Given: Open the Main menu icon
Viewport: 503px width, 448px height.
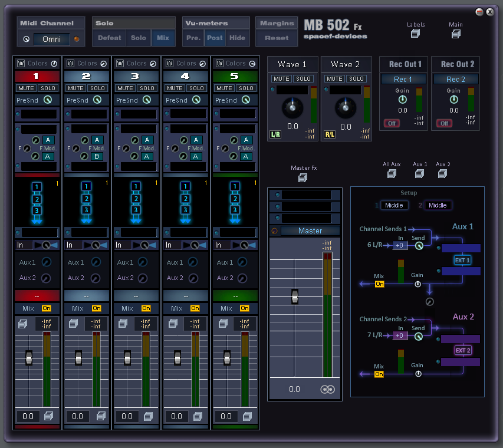Looking at the screenshot, I should pos(456,34).
